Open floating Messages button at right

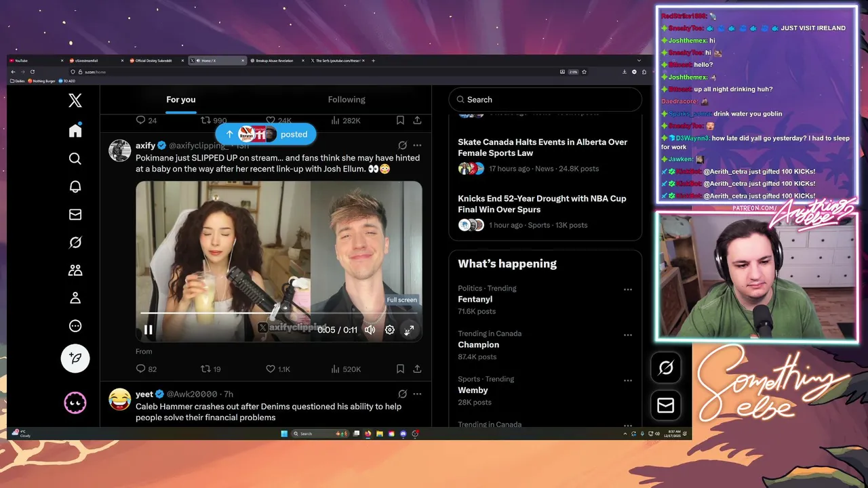click(666, 405)
